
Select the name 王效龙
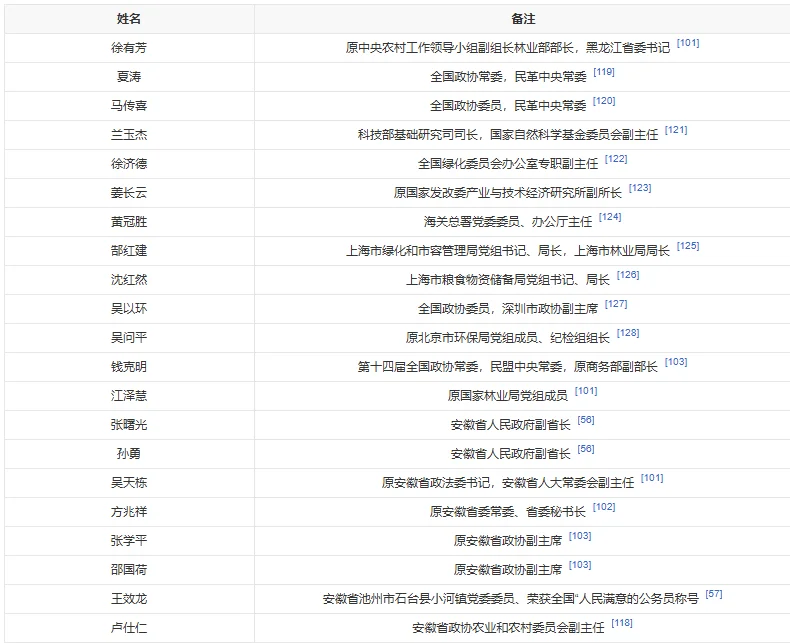(129, 598)
